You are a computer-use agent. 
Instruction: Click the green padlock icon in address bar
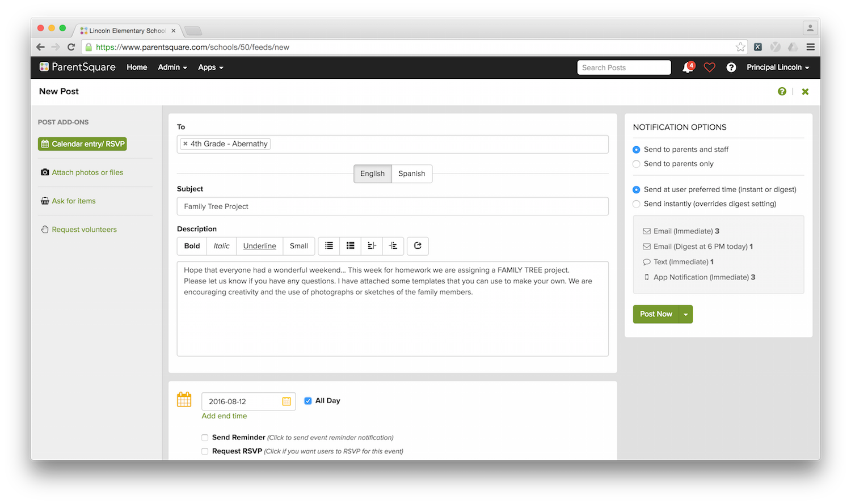tap(89, 47)
